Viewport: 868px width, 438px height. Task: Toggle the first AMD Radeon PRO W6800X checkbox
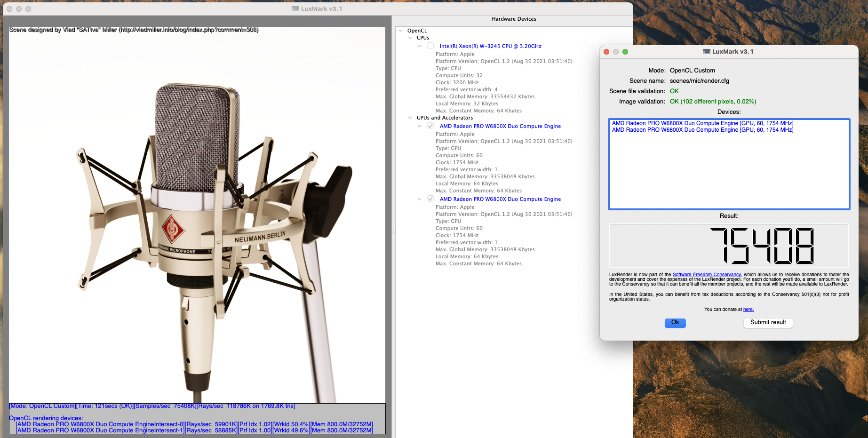(430, 126)
